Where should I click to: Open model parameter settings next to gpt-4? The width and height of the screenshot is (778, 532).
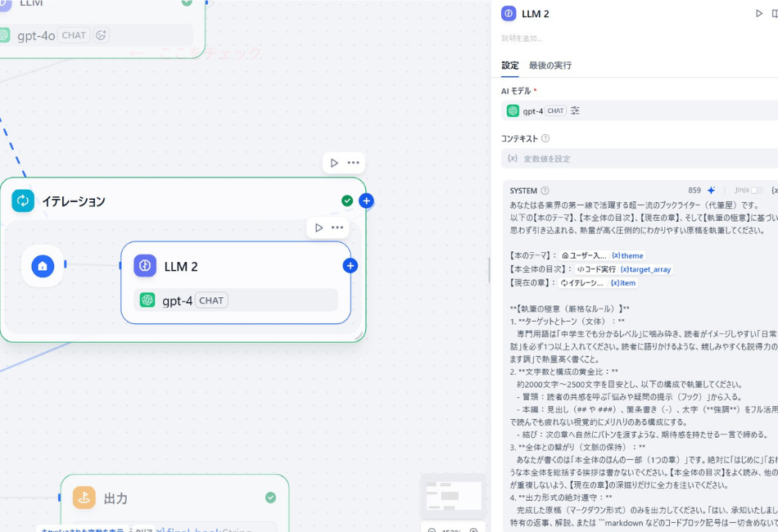coord(575,110)
